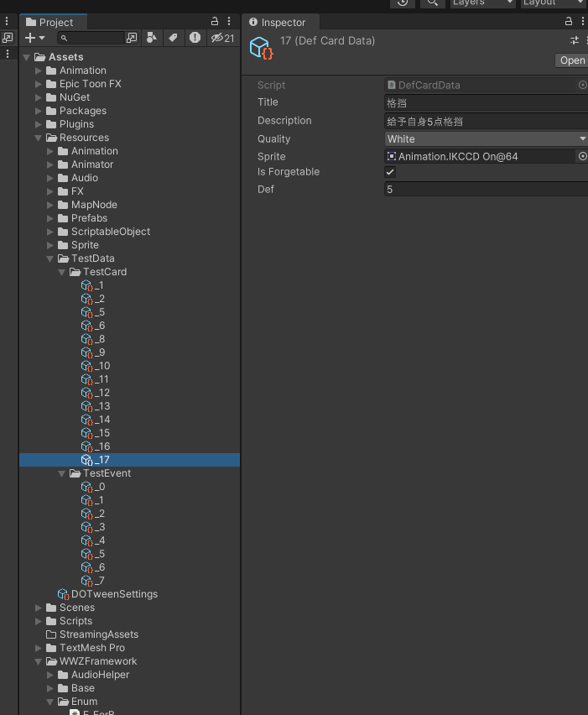
Task: Click the Search by Import Log Type icon
Action: tap(195, 38)
